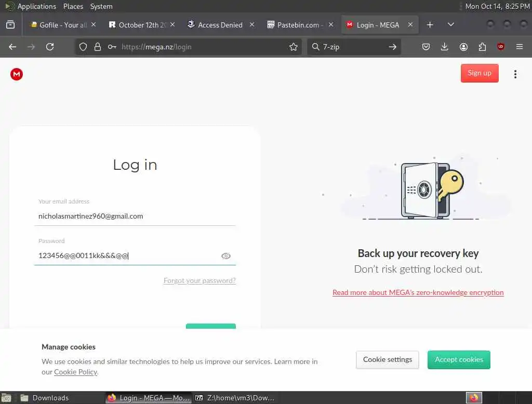This screenshot has height=404, width=532.
Task: Close the Access Denied tab
Action: point(252,24)
